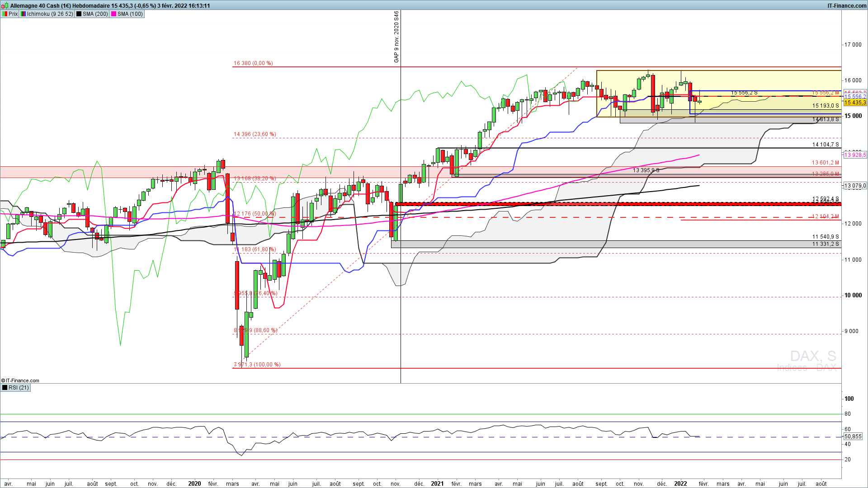
Task: Select the SMA 200 value tag 13 079,0
Action: (x=855, y=186)
